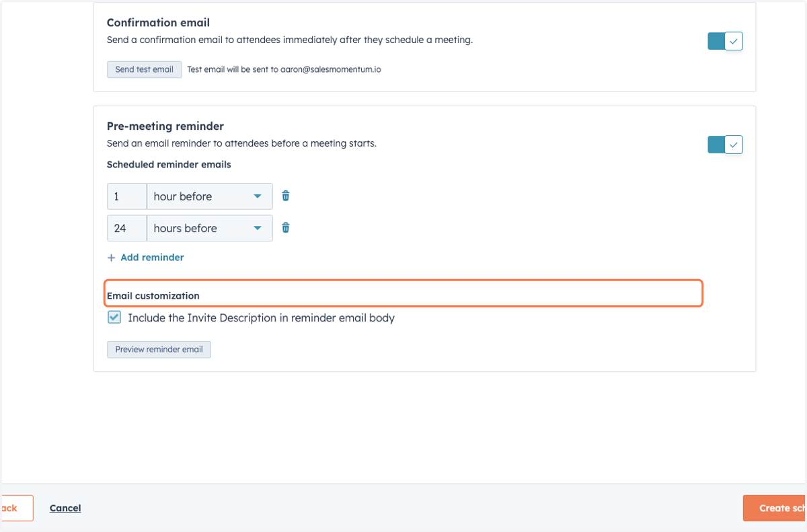Select the Scheduled reminder emails label
Image resolution: width=807 pixels, height=532 pixels.
(169, 164)
